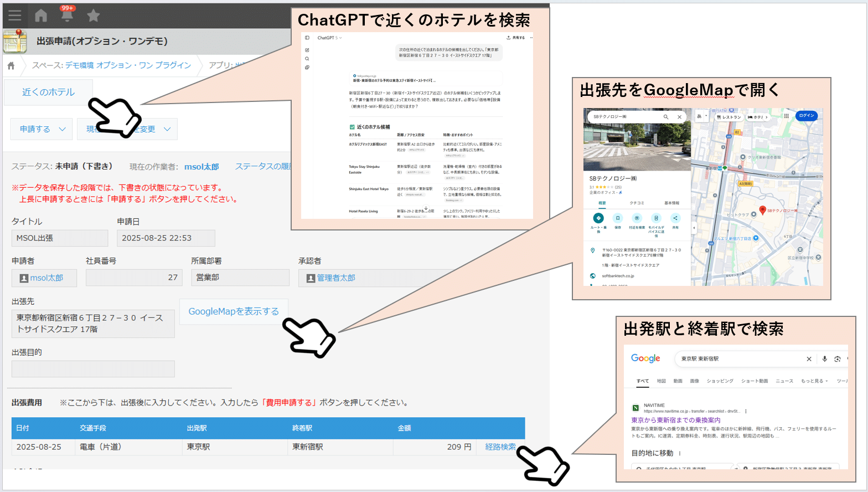The image size is (868, 492).
Task: Go to kintone portal home icon
Action: pyautogui.click(x=41, y=16)
